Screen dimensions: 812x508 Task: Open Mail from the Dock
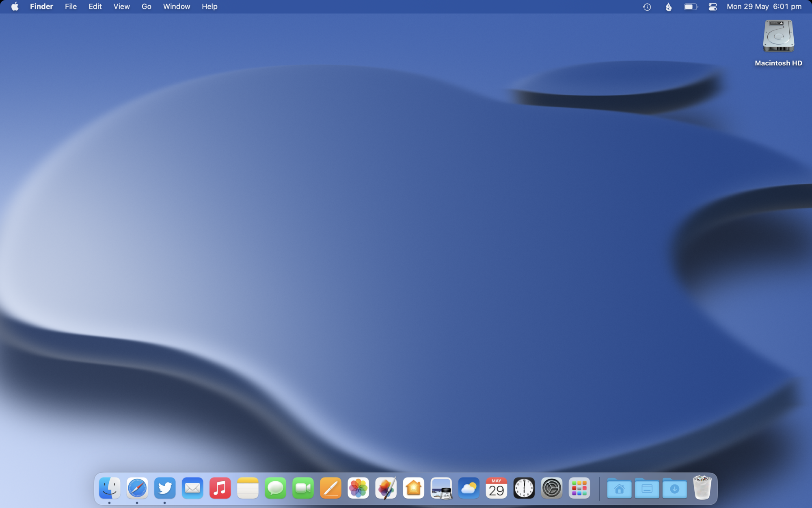tap(192, 488)
